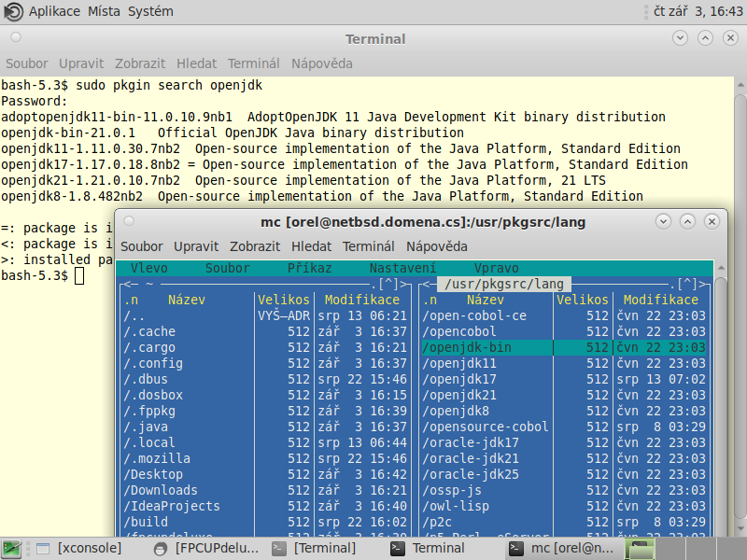747x560 pixels.
Task: Switch to the Terminal taskbar button
Action: pyautogui.click(x=428, y=549)
